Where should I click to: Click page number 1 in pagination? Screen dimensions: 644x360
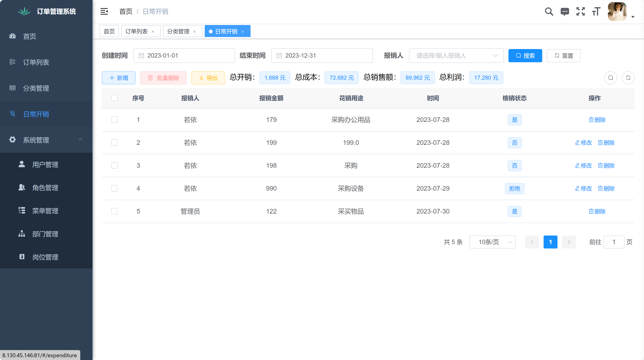pos(551,242)
